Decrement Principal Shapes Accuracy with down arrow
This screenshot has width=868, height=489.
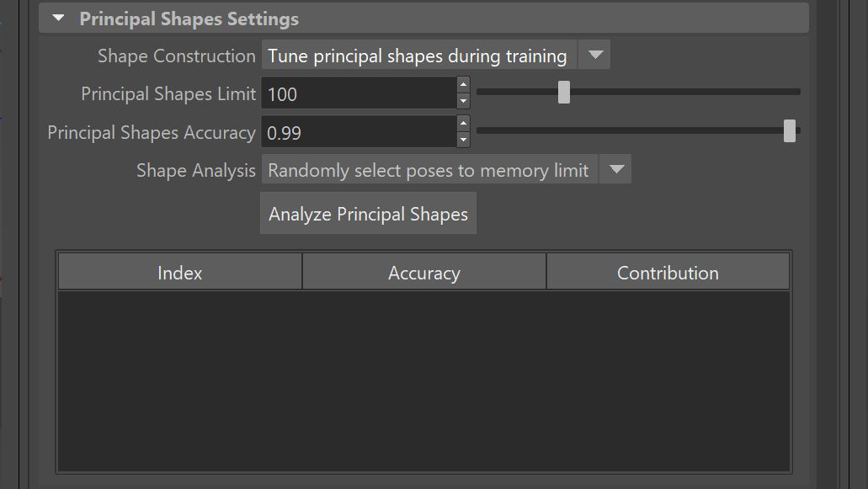tap(462, 141)
